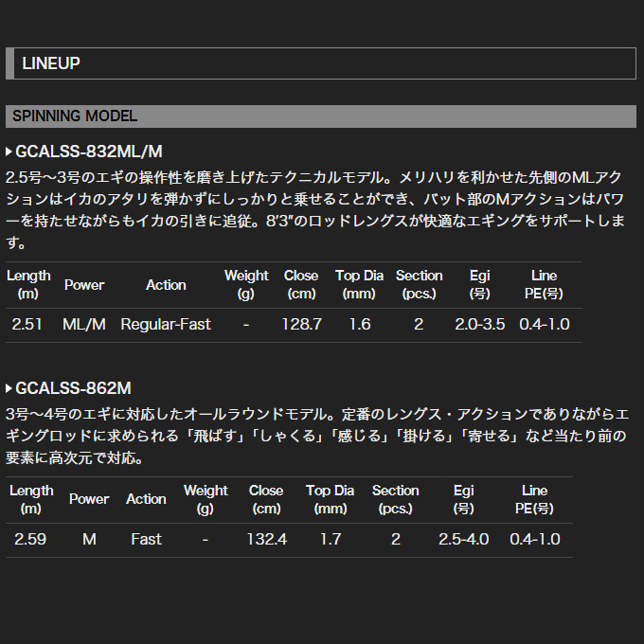Click the triangle marker beside GCALSS-862M
This screenshot has width=644, height=644.
9,388
